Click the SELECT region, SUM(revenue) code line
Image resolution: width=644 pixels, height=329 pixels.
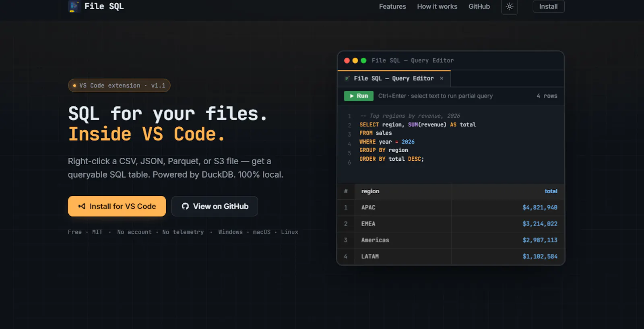tap(417, 124)
